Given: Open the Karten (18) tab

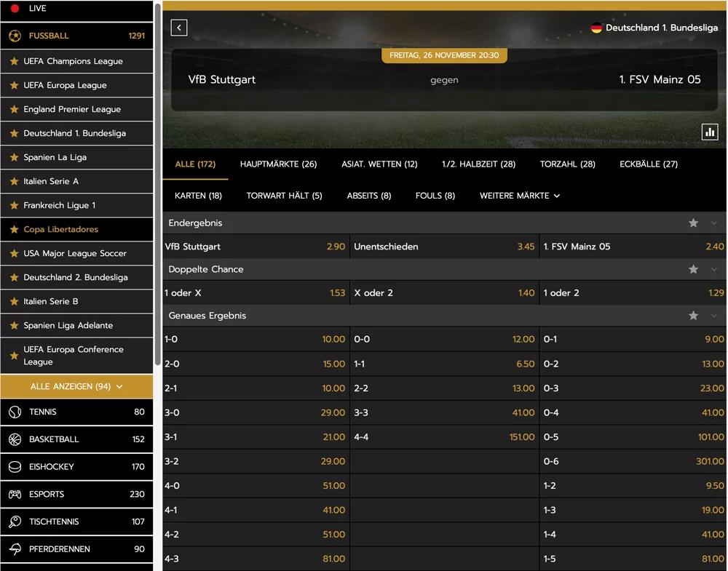Looking at the screenshot, I should pos(198,196).
